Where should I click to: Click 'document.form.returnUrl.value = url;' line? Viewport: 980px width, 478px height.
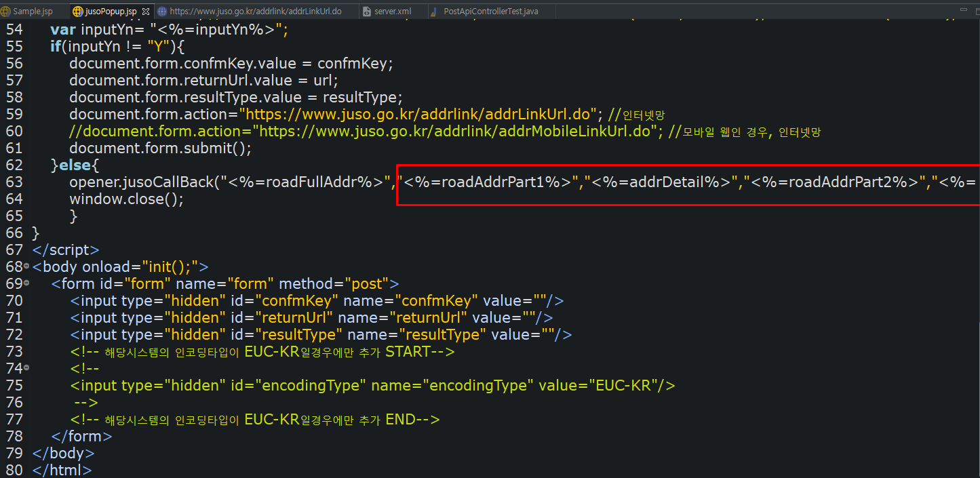click(203, 80)
